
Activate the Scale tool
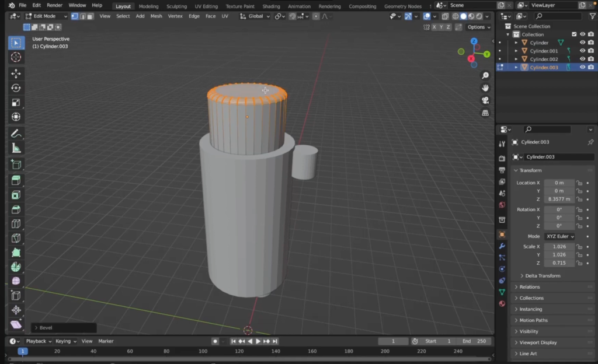16,103
